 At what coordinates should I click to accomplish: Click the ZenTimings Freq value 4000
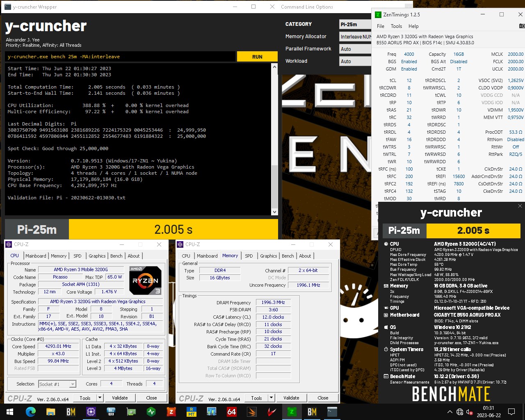tap(409, 54)
